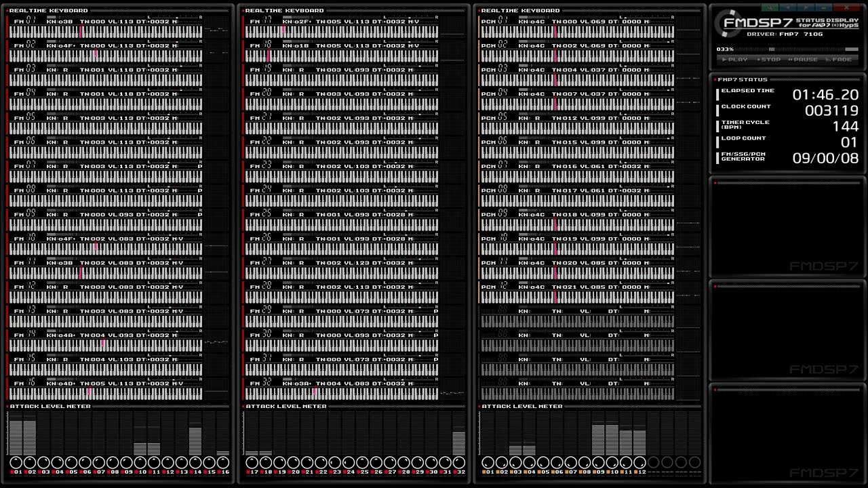
Task: Click the attack level bar for PCM channel 10
Action: pos(612,434)
